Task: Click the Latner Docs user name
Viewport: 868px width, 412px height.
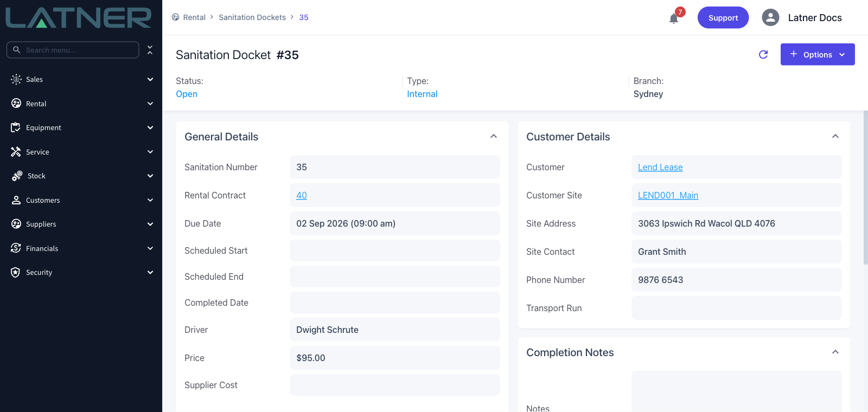Action: 815,17
